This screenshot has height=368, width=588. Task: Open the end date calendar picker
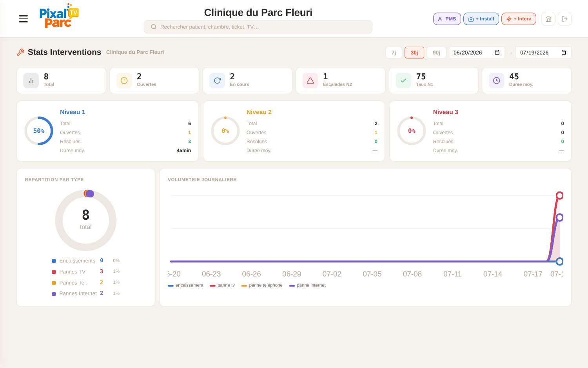pyautogui.click(x=564, y=53)
